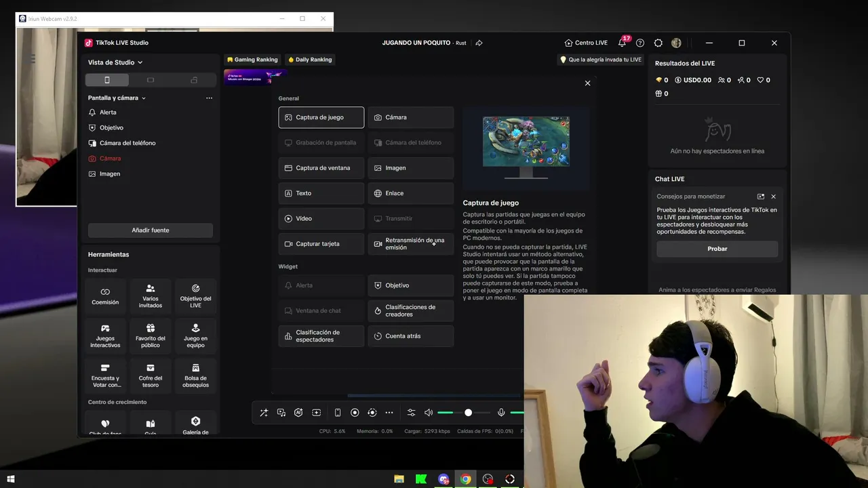Screen dimensions: 868x488
Task: Open more options in the bottom toolbar
Action: coord(389,413)
